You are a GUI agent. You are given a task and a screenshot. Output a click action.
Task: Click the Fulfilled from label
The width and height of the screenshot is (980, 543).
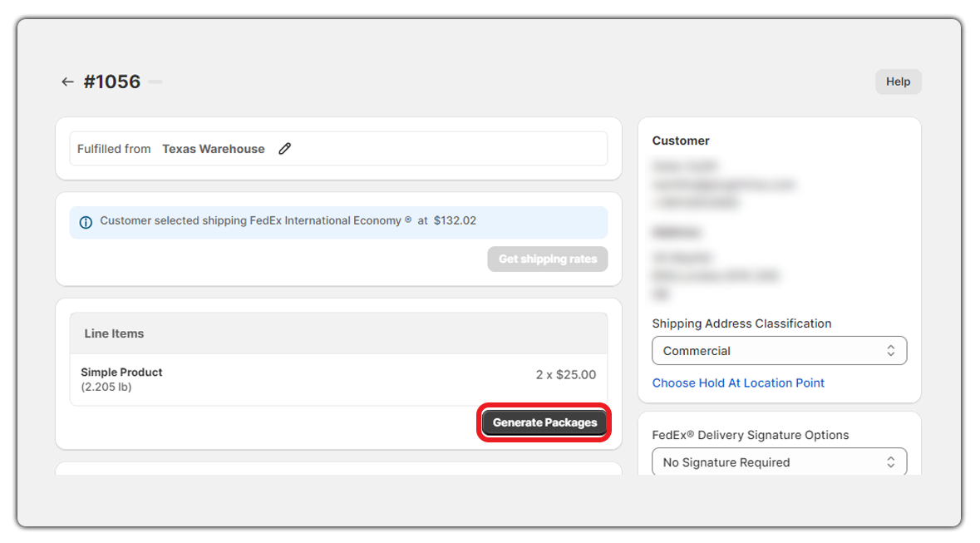coord(114,149)
